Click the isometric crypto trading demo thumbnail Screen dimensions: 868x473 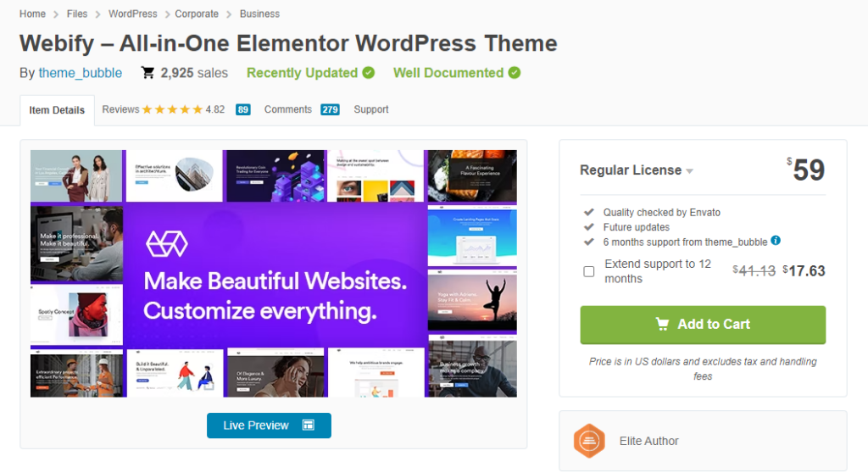[x=275, y=175]
